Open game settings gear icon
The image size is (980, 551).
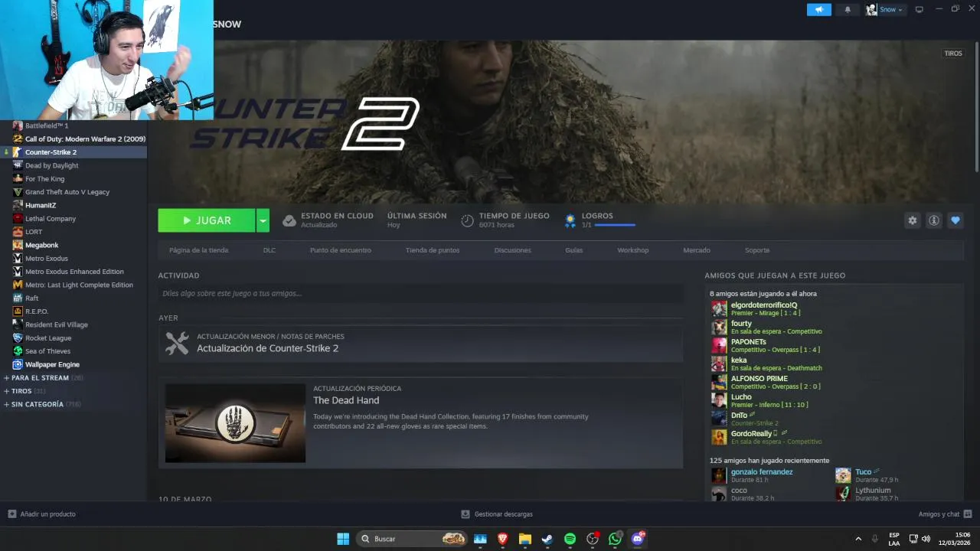912,220
